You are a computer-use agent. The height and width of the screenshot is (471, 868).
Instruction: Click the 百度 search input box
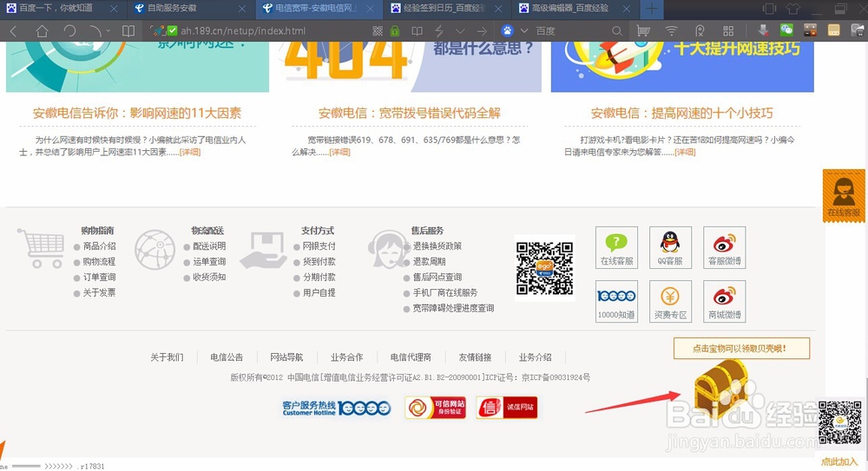[x=570, y=31]
